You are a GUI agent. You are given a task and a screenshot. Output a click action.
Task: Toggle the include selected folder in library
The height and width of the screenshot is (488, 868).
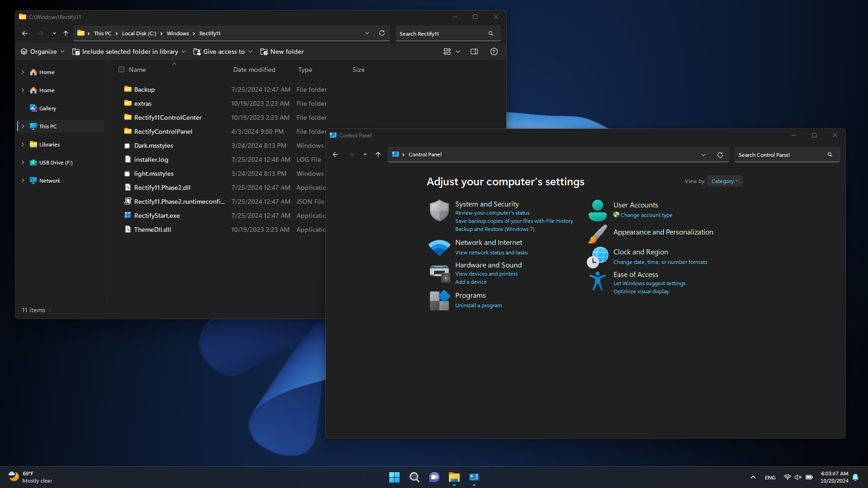[x=127, y=51]
